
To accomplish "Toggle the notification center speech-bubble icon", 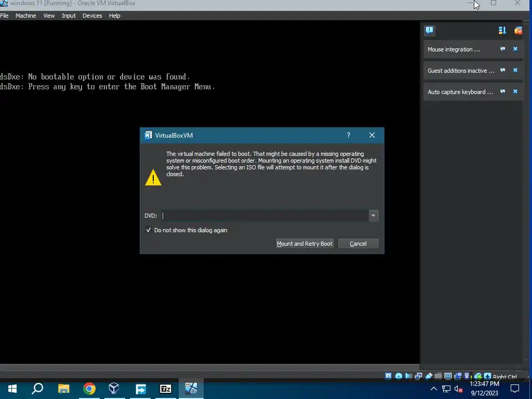I will pyautogui.click(x=429, y=31).
